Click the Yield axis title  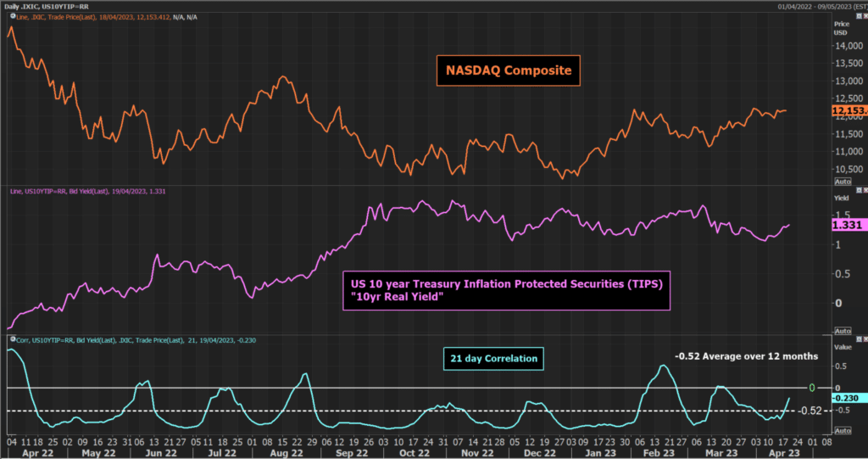click(x=841, y=198)
